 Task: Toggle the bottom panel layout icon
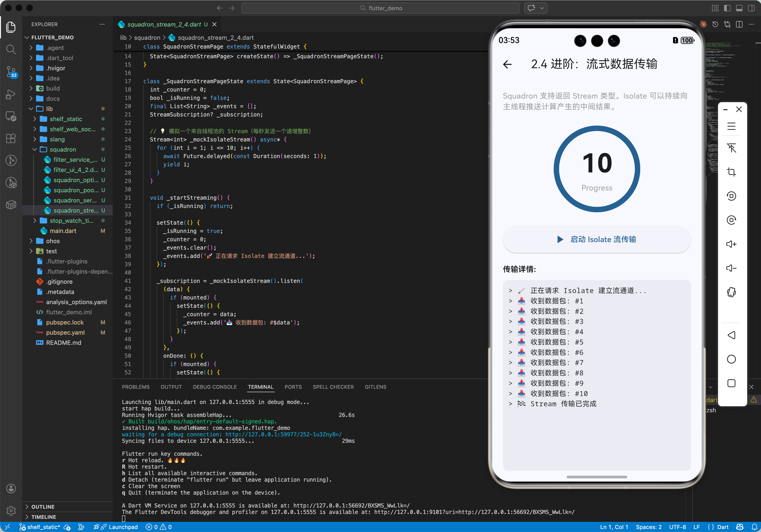point(739,8)
